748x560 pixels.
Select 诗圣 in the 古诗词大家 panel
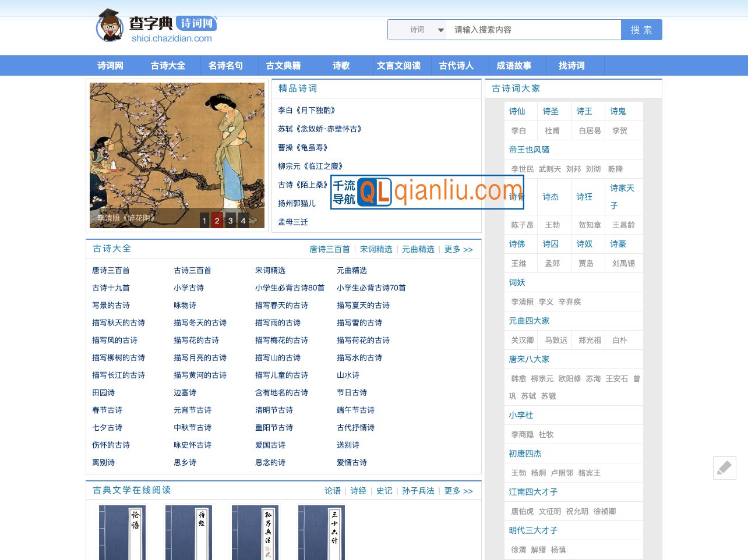click(x=550, y=111)
